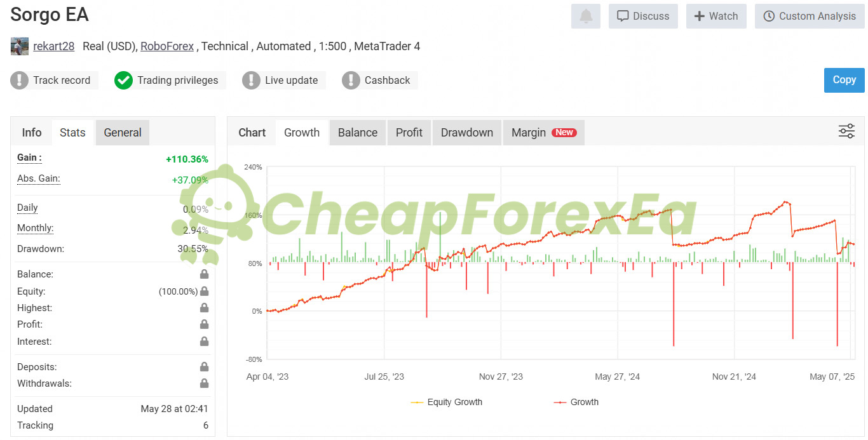Toggle Equity Growth series in legend
The width and height of the screenshot is (868, 440).
447,402
